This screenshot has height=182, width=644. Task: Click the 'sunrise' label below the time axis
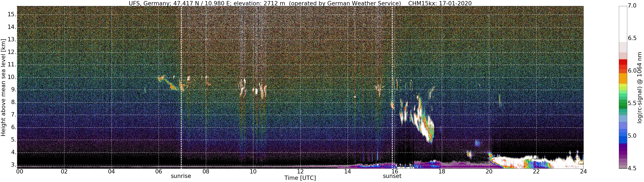pyautogui.click(x=181, y=176)
